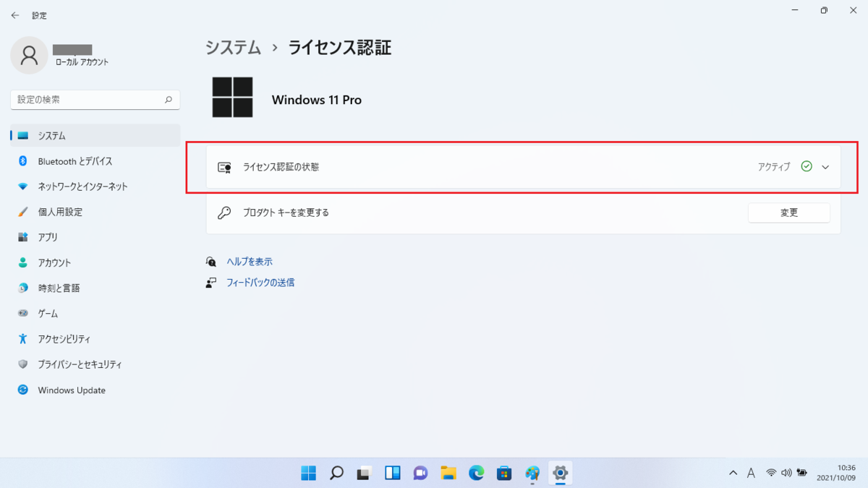Viewport: 868px width, 488px height.
Task: Click システム in the breadcrumb
Action: coord(233,48)
